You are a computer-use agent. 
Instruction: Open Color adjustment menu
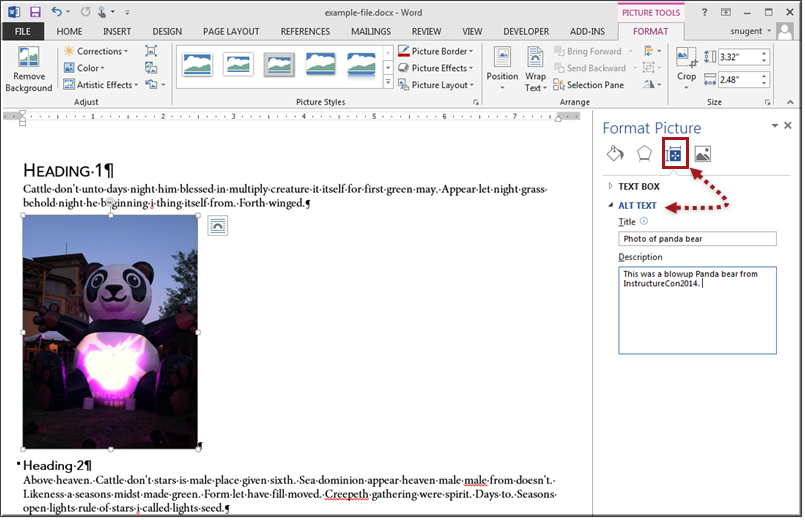click(x=84, y=68)
